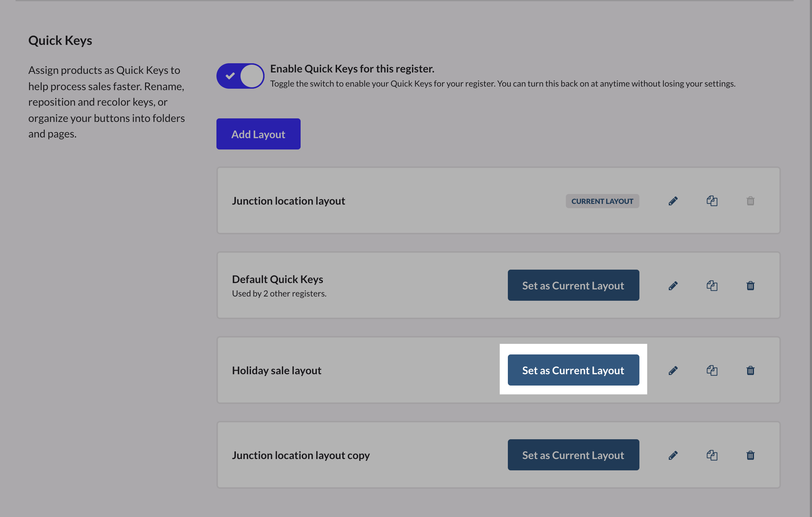
Task: Delete the Junction location layout copy
Action: point(750,455)
